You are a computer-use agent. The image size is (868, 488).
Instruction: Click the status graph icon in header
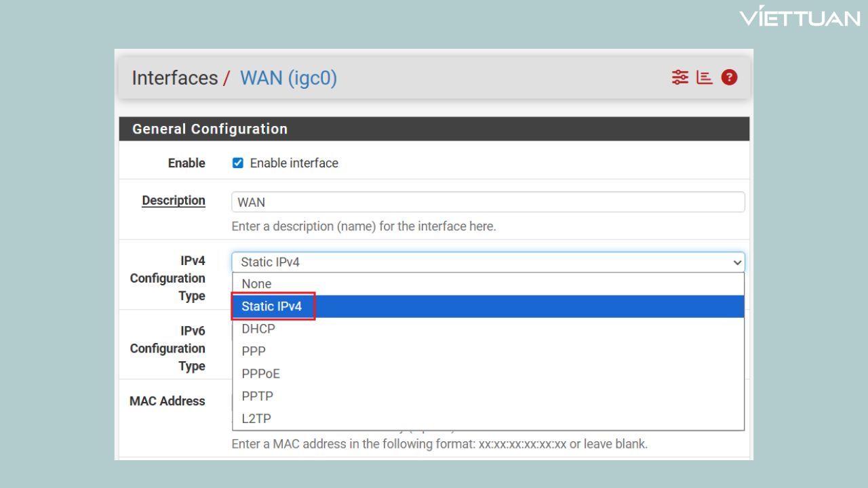705,77
